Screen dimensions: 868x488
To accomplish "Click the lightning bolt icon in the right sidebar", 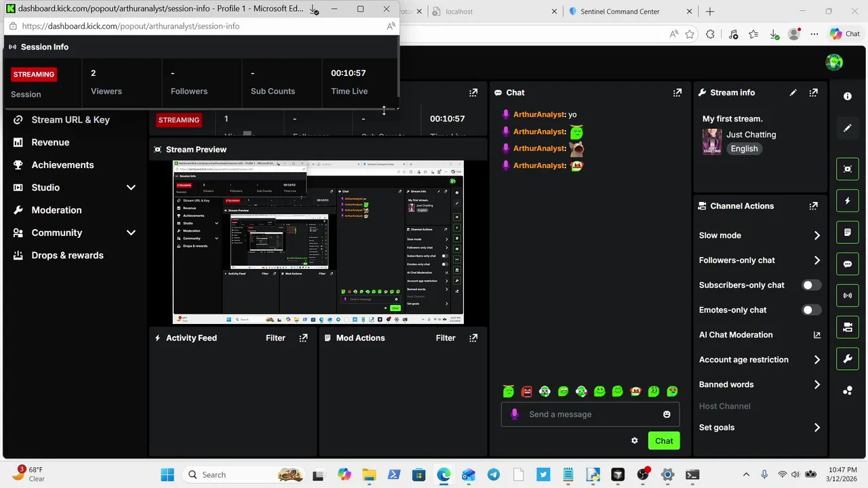I will [x=848, y=201].
